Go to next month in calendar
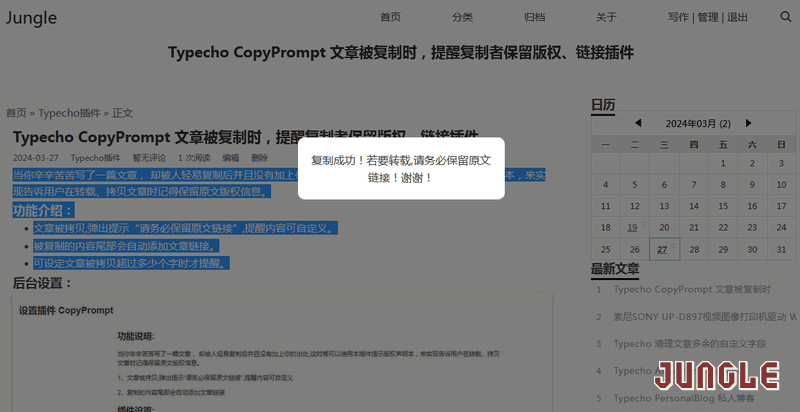 [748, 123]
